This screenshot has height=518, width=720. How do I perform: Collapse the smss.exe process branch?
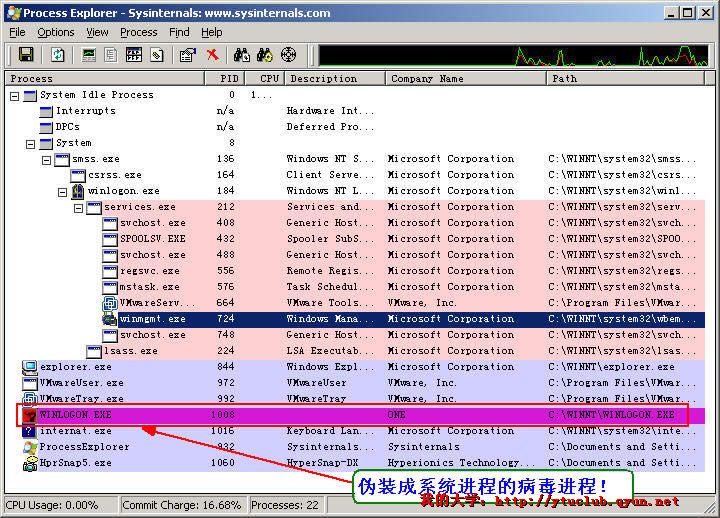pos(47,159)
